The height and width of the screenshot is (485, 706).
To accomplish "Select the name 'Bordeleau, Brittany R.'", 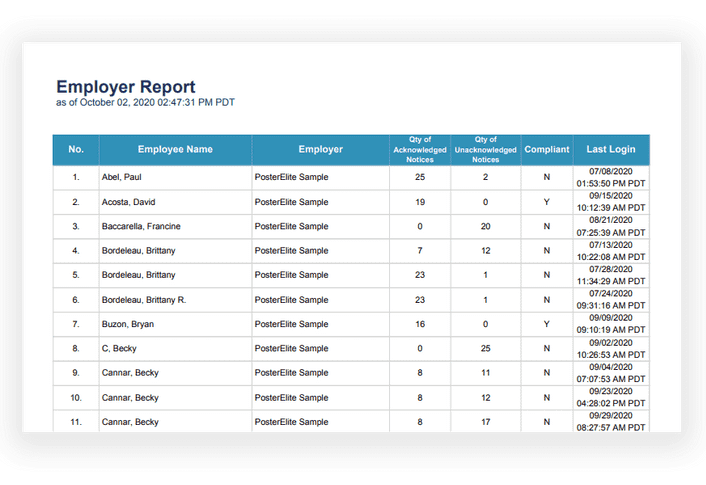I will [144, 300].
